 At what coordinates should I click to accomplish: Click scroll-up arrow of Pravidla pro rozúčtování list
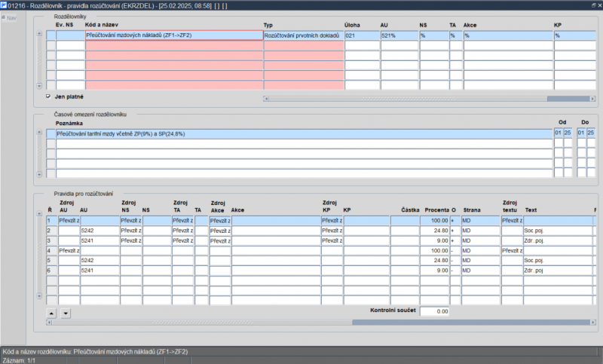[x=39, y=213]
